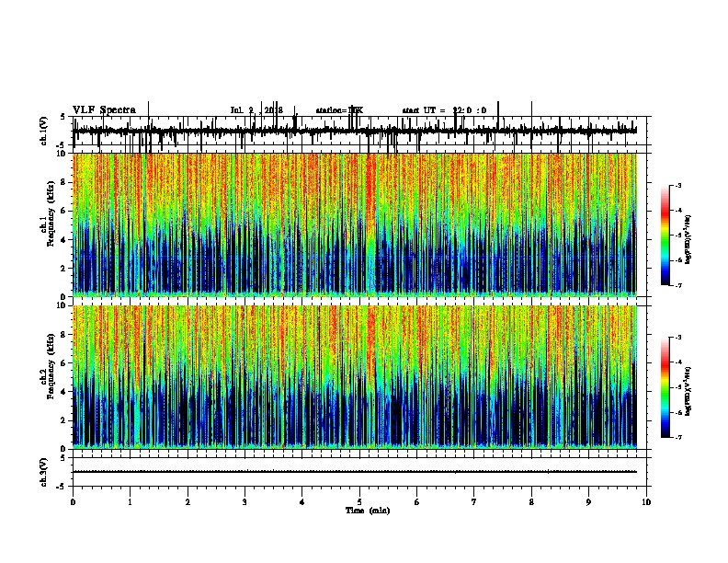This screenshot has width=728, height=563.
Task: Click the ch.2 spectrogram colorbar
Action: (x=665, y=387)
